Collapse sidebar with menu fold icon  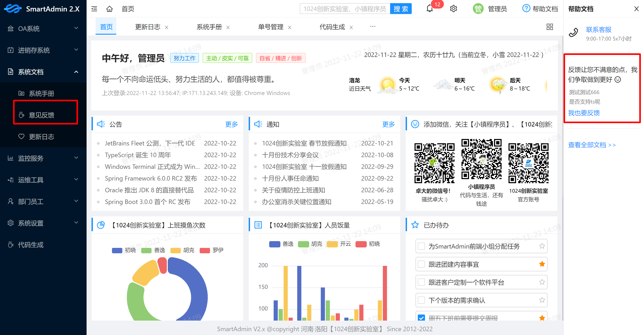94,9
